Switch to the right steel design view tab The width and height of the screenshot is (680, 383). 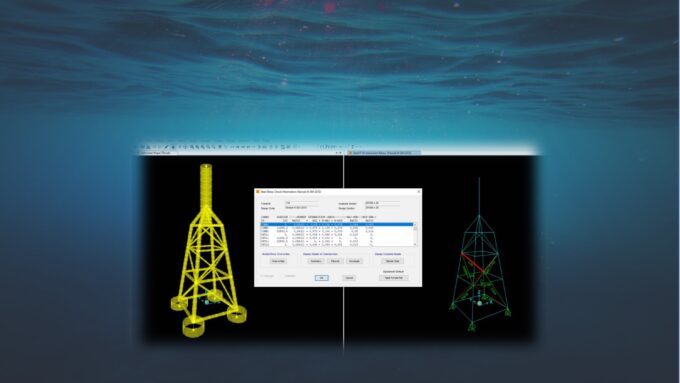384,153
